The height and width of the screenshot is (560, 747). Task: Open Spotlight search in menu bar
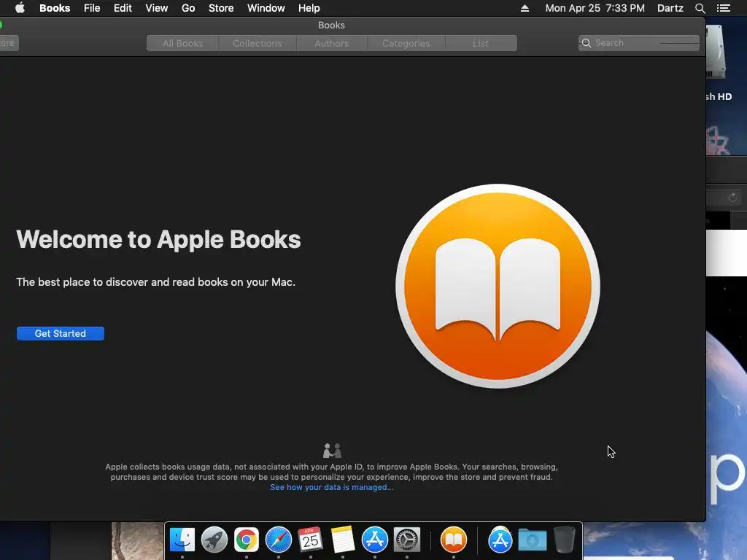point(700,8)
